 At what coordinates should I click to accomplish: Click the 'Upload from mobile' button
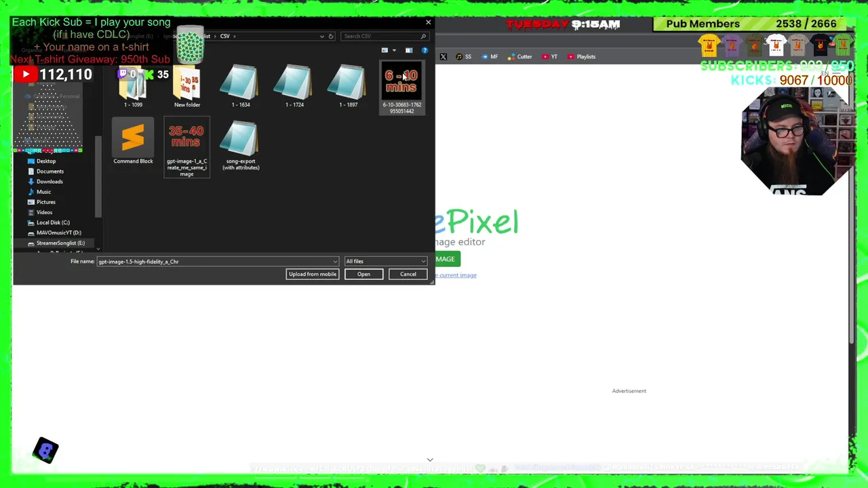pos(312,274)
